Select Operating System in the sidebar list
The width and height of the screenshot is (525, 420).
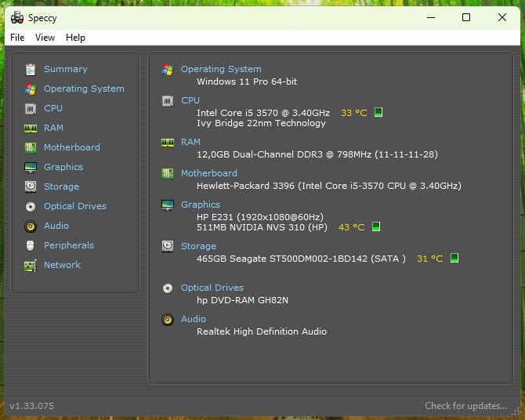[x=84, y=89]
